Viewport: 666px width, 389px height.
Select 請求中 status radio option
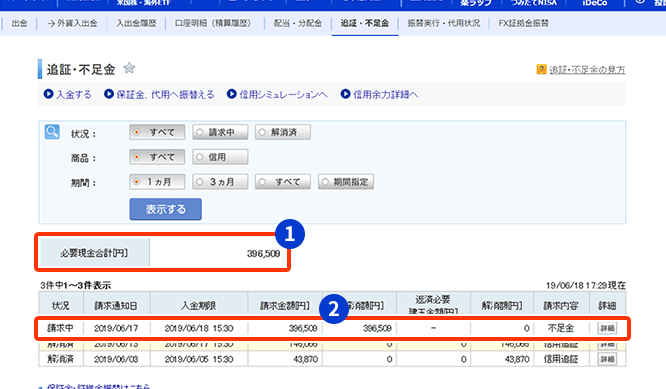pyautogui.click(x=220, y=132)
